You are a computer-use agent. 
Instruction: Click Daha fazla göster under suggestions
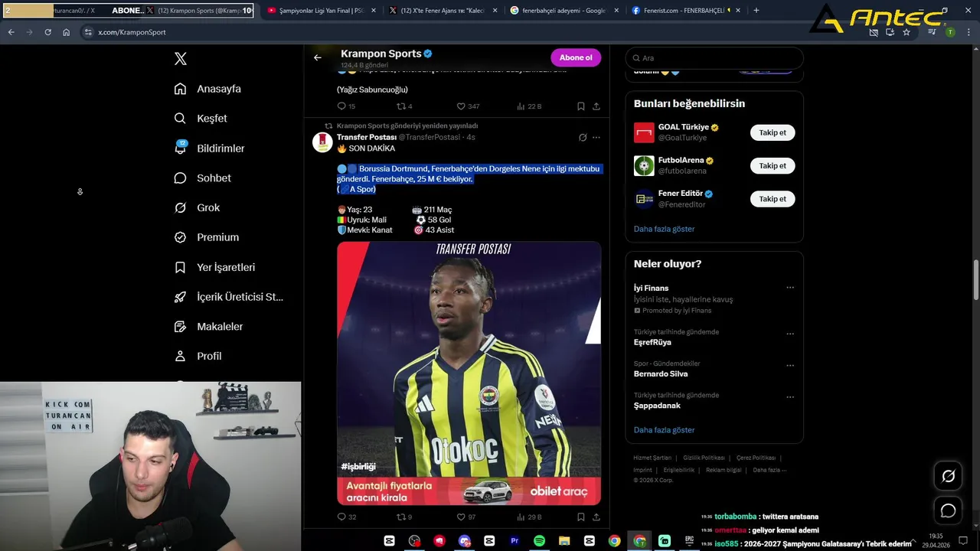click(x=664, y=229)
